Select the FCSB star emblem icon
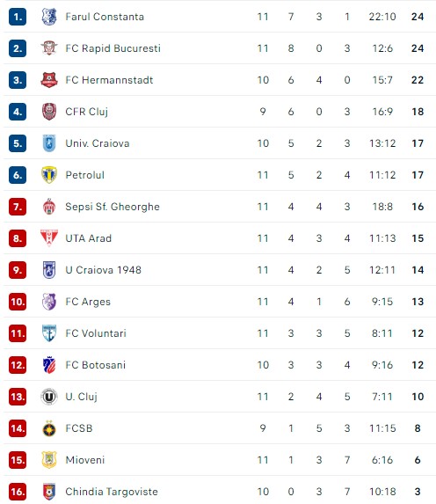This screenshot has height=504, width=436. click(x=49, y=428)
